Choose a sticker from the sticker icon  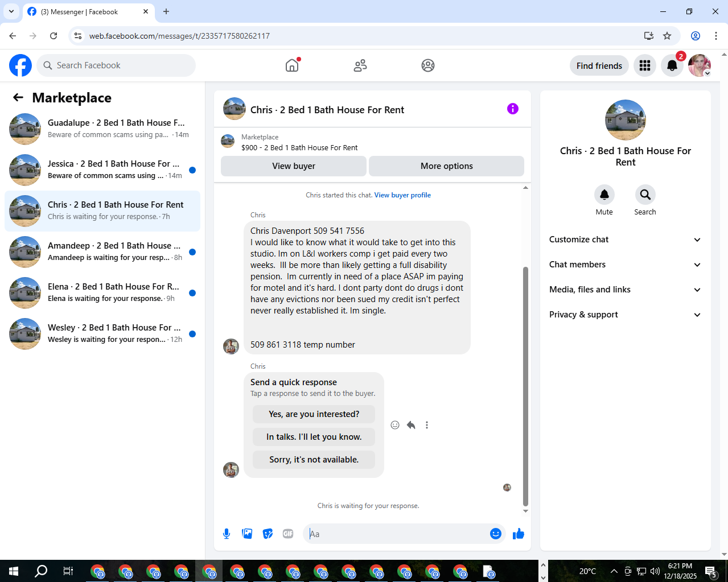[268, 534]
